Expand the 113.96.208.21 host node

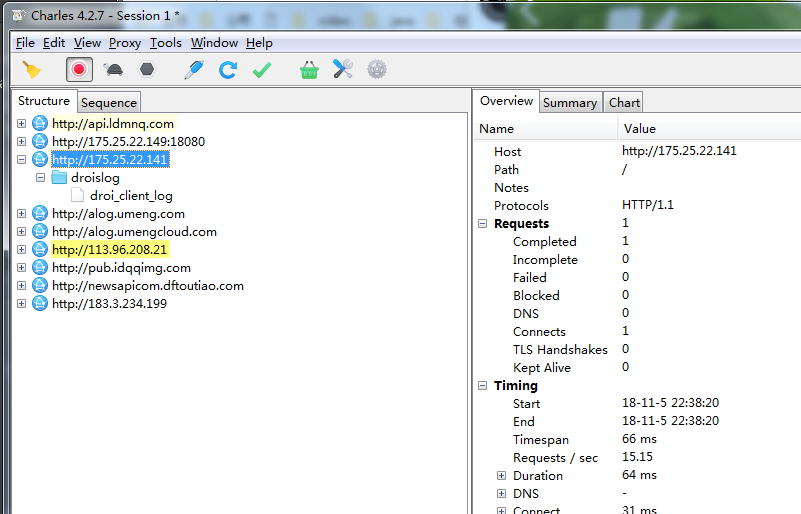click(x=21, y=249)
